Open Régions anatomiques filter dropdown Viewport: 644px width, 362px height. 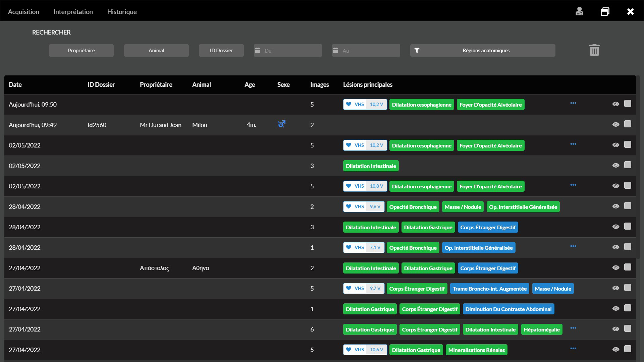(x=483, y=50)
